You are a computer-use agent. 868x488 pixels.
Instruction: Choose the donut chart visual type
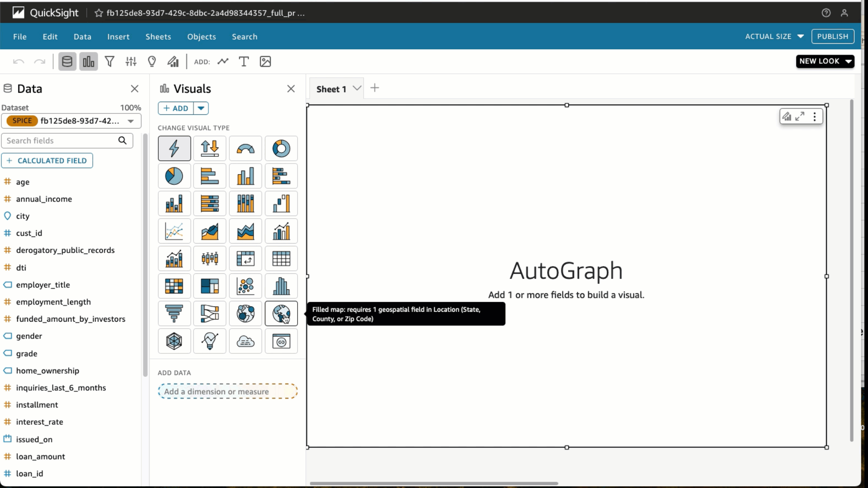coord(281,149)
